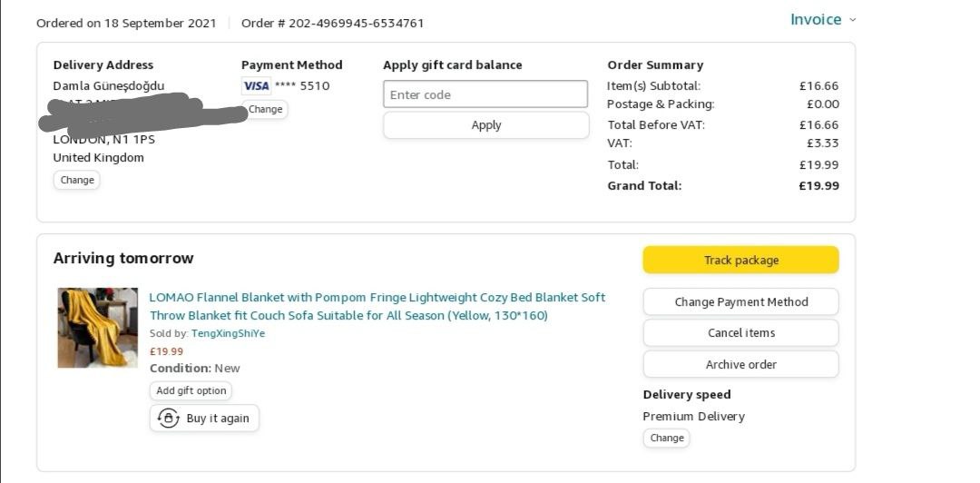Screen dimensions: 980x483
Task: Expand the Invoice dropdown
Action: coord(822,20)
